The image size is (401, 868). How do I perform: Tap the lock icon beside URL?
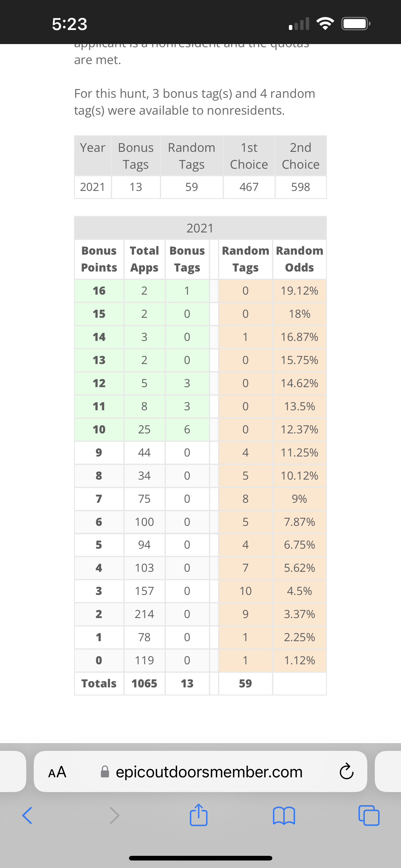tap(105, 772)
